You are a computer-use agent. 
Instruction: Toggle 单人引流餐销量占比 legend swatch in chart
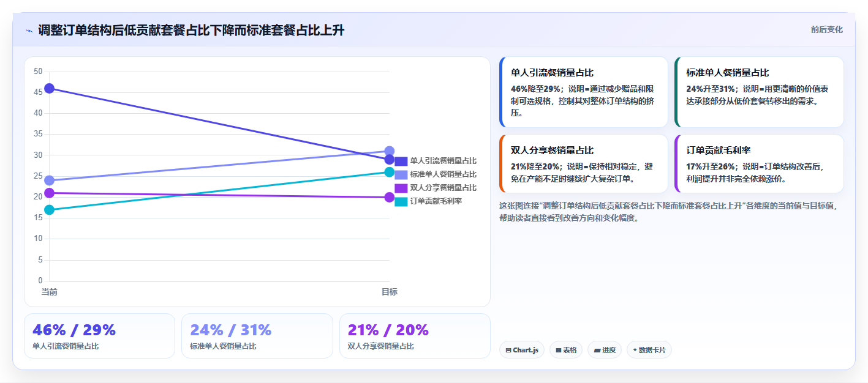pos(401,161)
